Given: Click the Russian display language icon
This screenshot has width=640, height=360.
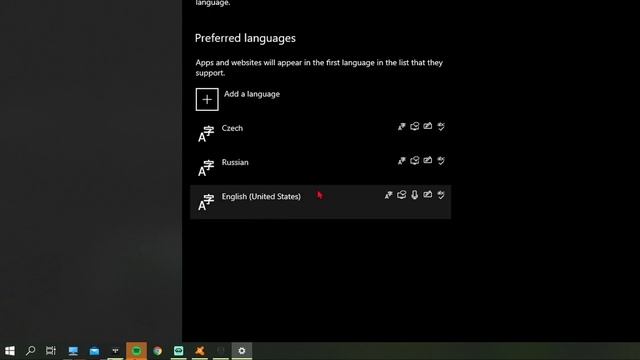Looking at the screenshot, I should point(402,161).
